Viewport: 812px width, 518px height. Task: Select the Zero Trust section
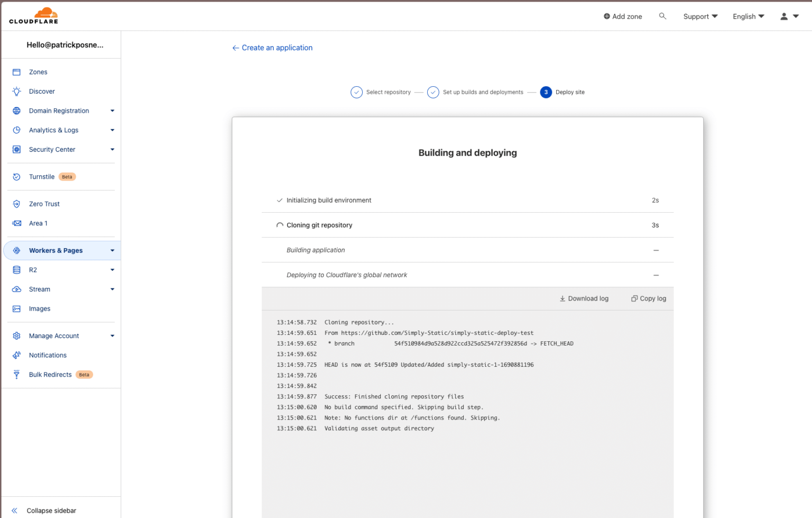(44, 204)
